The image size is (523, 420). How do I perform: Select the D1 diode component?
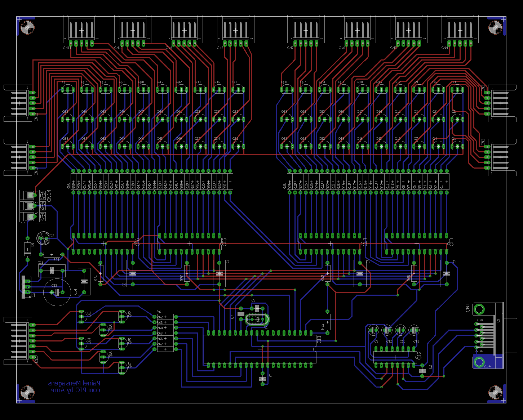pyautogui.click(x=28, y=249)
